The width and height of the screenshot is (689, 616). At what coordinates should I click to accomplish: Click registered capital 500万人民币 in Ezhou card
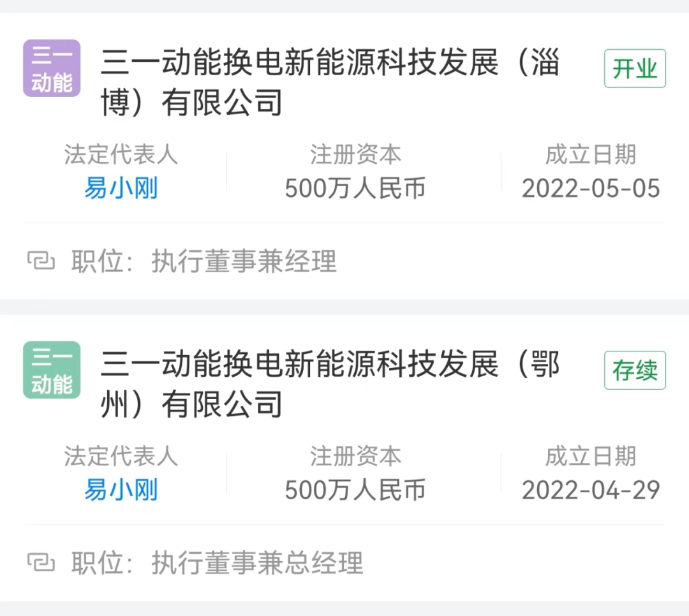point(355,490)
